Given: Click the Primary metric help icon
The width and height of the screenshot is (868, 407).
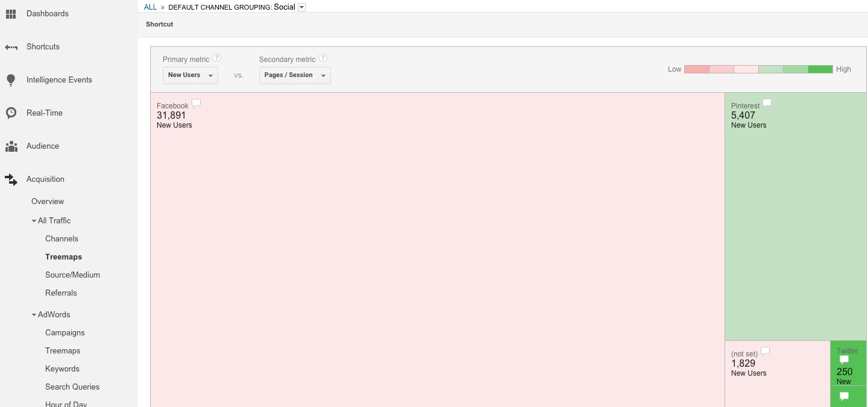Looking at the screenshot, I should tap(217, 58).
